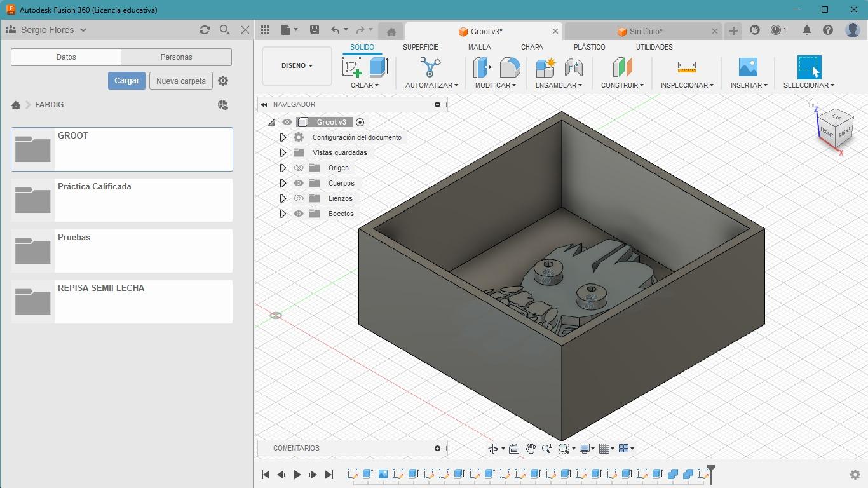The image size is (868, 488).
Task: Open the GROOT folder
Action: click(x=122, y=149)
